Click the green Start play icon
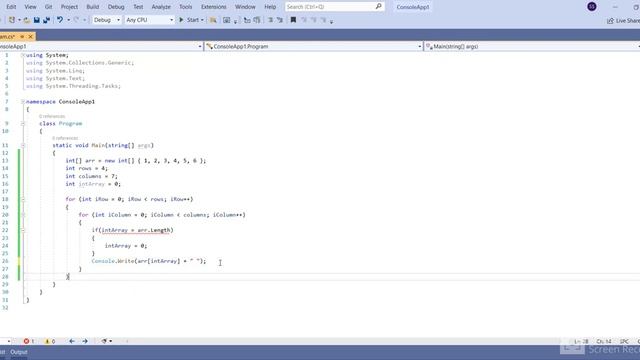640x360 pixels. [x=181, y=20]
